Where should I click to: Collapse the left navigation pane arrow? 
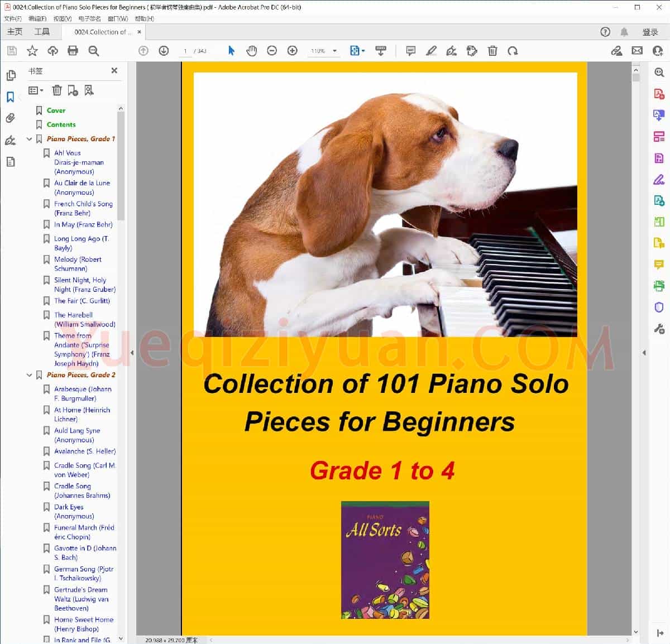point(132,353)
